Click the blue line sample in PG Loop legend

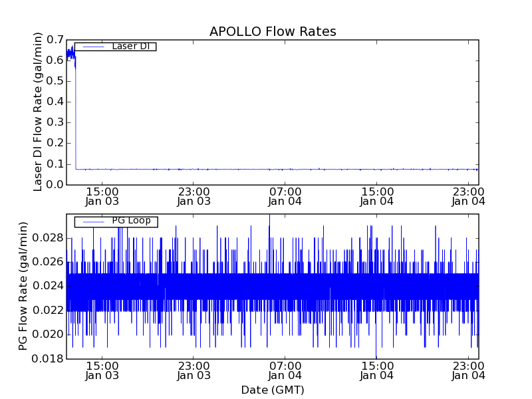(x=92, y=221)
